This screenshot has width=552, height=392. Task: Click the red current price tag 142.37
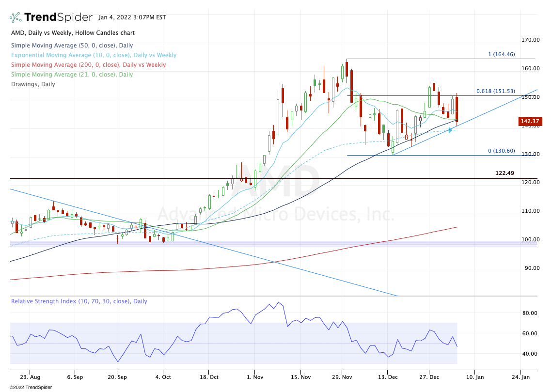(x=530, y=121)
